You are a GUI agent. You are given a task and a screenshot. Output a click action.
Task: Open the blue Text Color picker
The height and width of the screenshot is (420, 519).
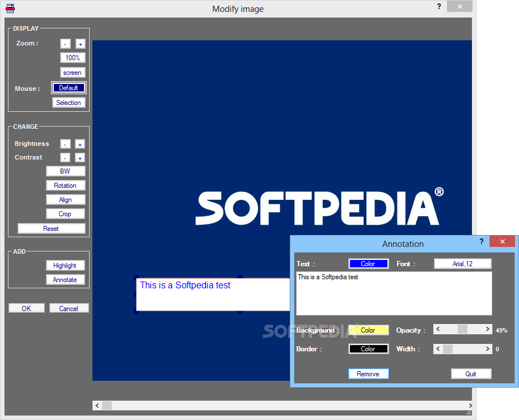[368, 264]
